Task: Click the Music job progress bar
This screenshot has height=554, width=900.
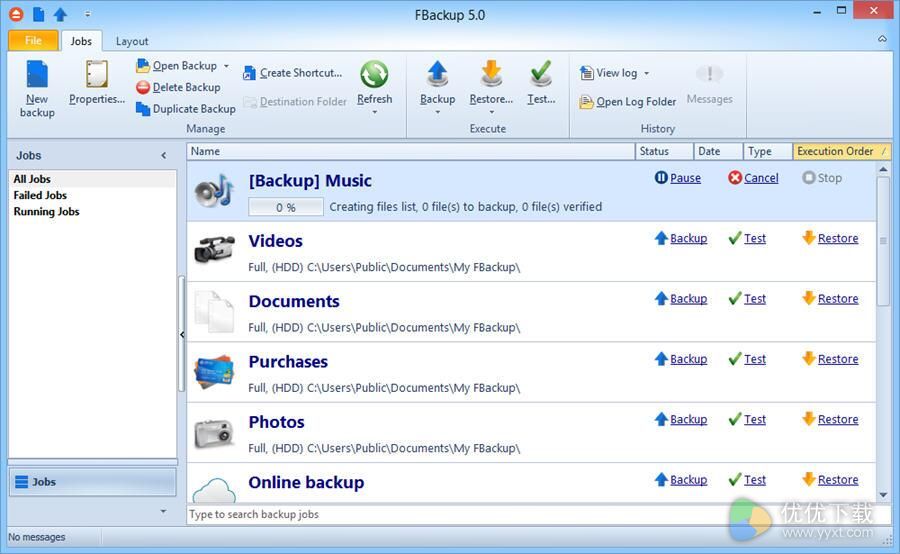Action: tap(286, 207)
